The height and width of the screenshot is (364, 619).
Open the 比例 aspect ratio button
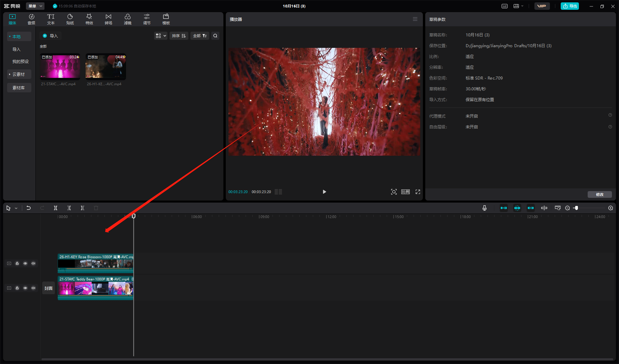click(405, 192)
